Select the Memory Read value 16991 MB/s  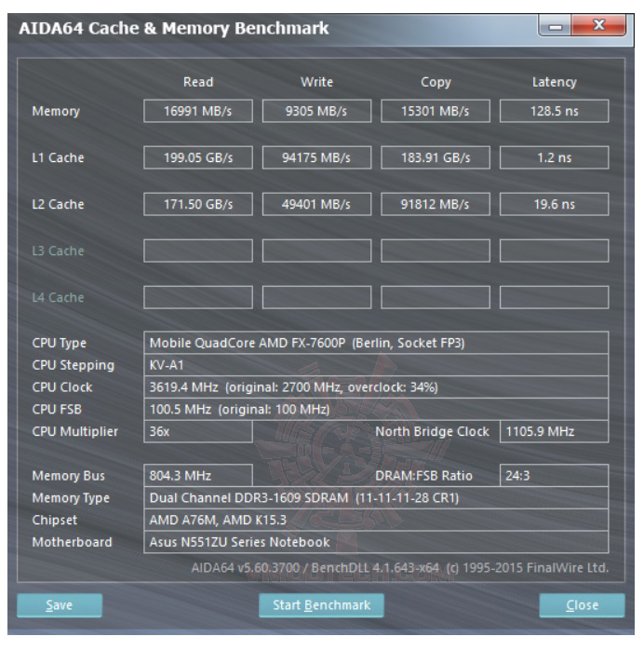tap(198, 111)
